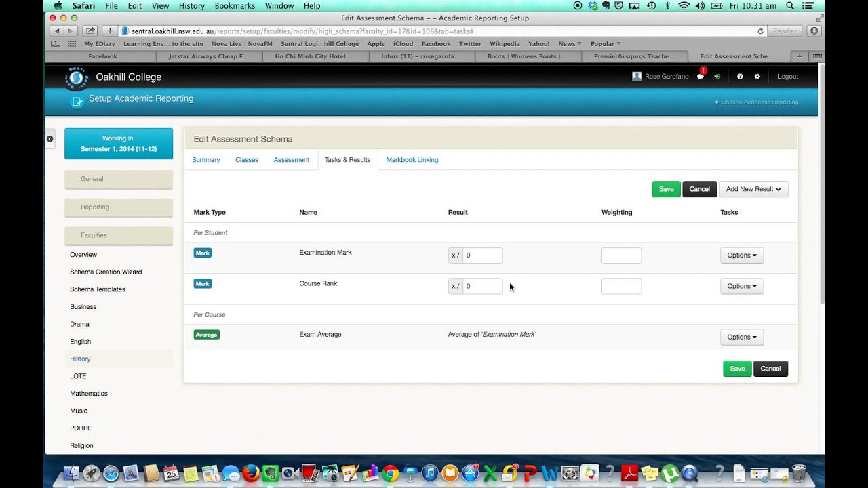
Task: Expand the Popular bookmarks folder
Action: tap(606, 43)
